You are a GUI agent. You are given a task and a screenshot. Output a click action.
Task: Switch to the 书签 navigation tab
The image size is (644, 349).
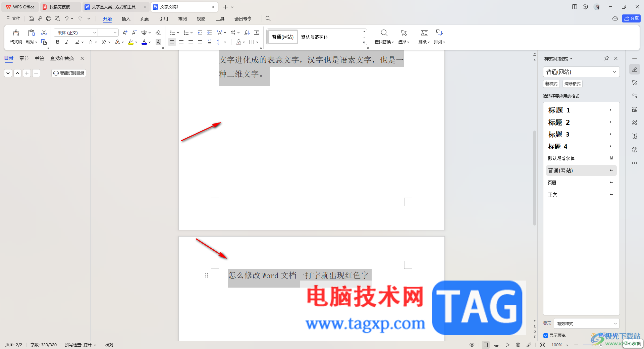coord(40,58)
